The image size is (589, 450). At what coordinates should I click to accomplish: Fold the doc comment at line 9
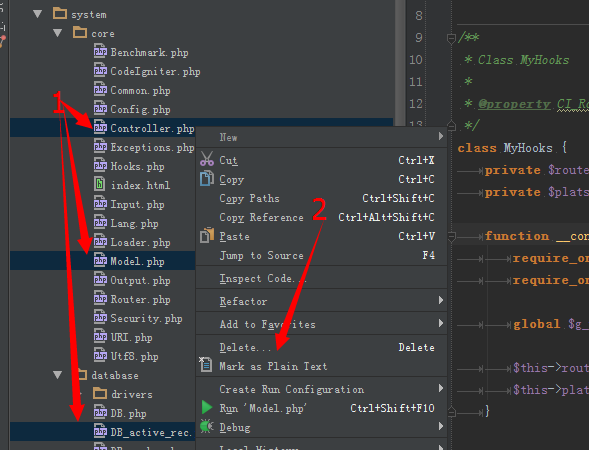pos(451,38)
